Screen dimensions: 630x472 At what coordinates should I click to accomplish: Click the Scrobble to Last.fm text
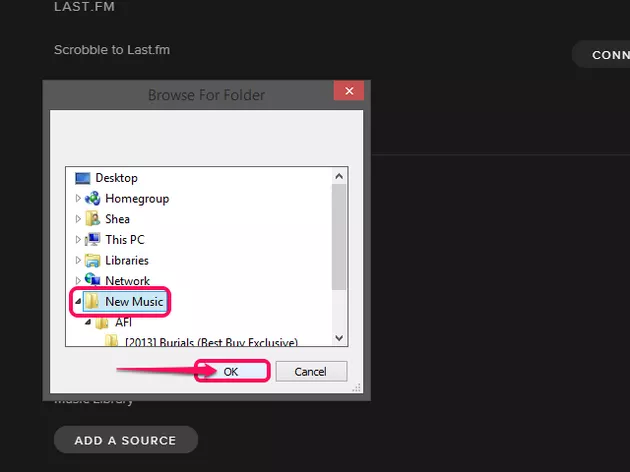click(112, 50)
